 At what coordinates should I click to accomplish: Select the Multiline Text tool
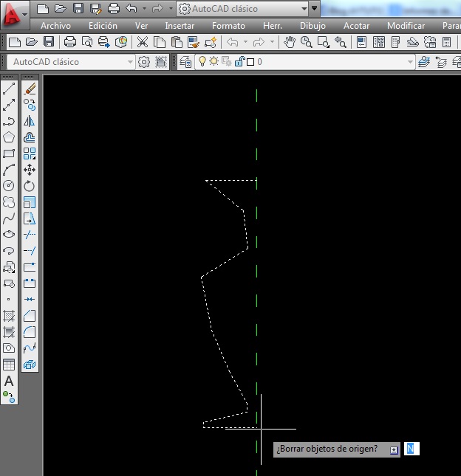pyautogui.click(x=9, y=381)
